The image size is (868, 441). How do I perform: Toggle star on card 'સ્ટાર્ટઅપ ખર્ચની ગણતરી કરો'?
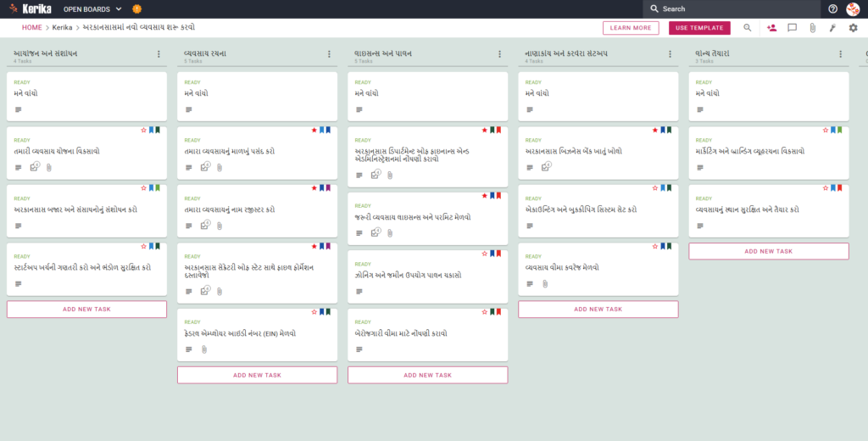(x=143, y=246)
